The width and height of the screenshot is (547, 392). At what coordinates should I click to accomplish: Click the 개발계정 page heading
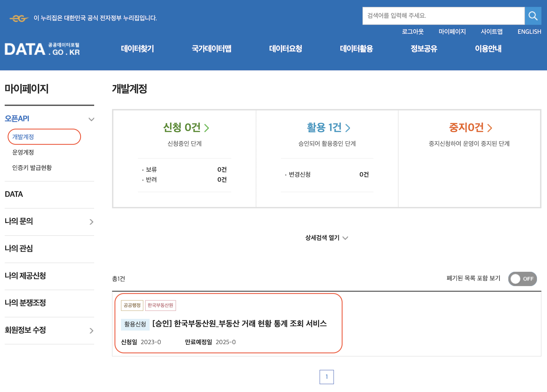[129, 89]
